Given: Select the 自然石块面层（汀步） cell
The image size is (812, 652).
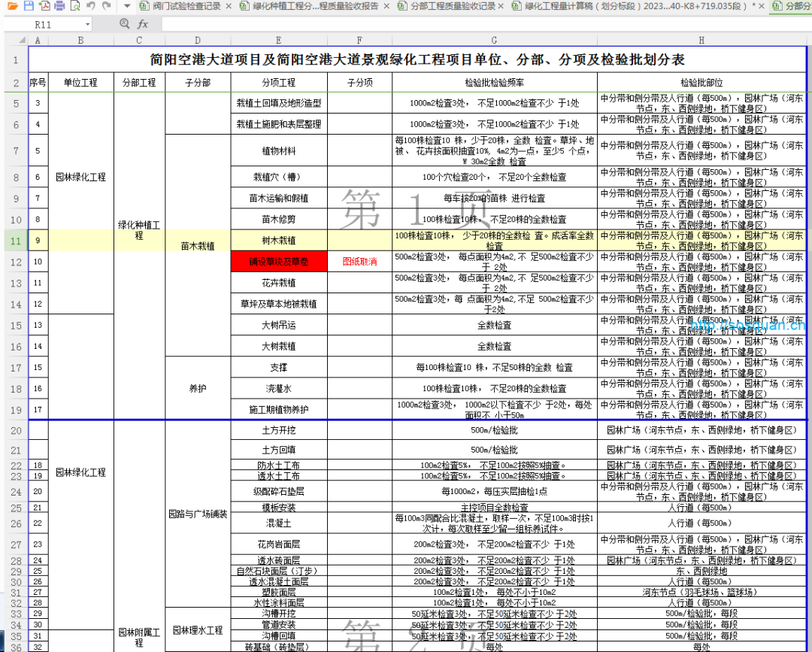Looking at the screenshot, I should 279,572.
